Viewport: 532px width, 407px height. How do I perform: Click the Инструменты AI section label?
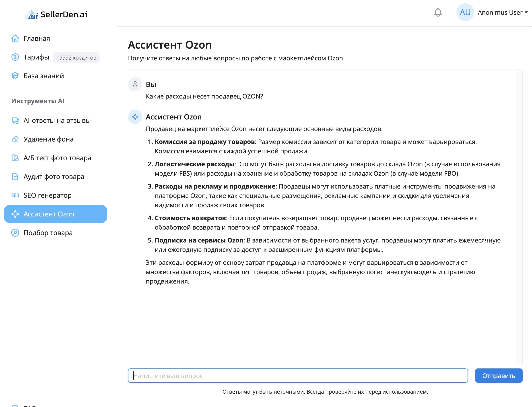point(38,101)
